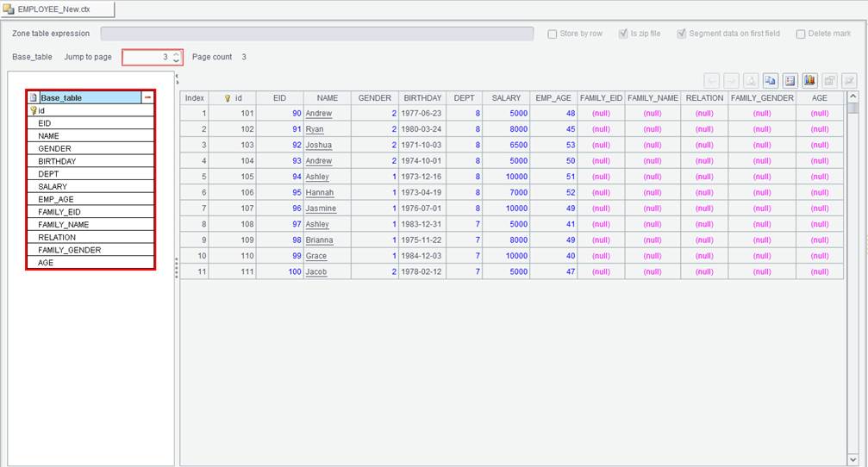Toggle the Delete mark checkbox

coord(801,34)
